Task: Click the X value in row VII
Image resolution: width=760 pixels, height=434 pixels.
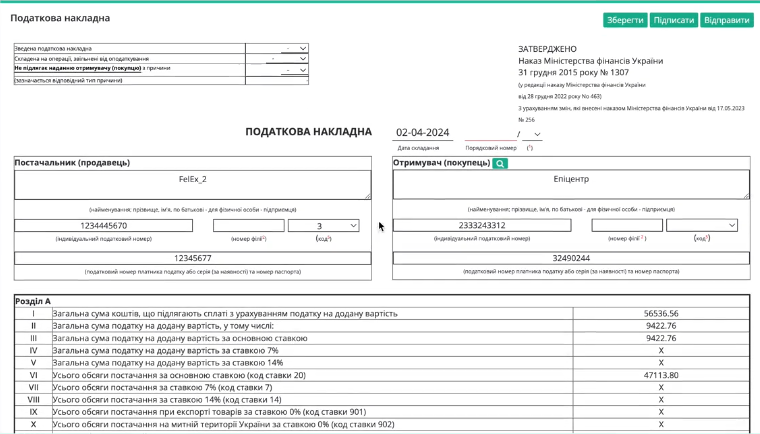Action: (661, 387)
